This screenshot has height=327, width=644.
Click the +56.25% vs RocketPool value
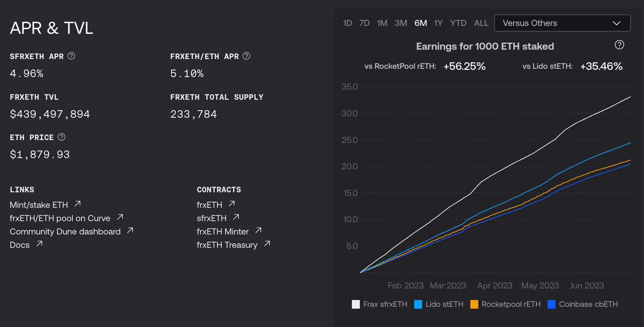point(464,66)
